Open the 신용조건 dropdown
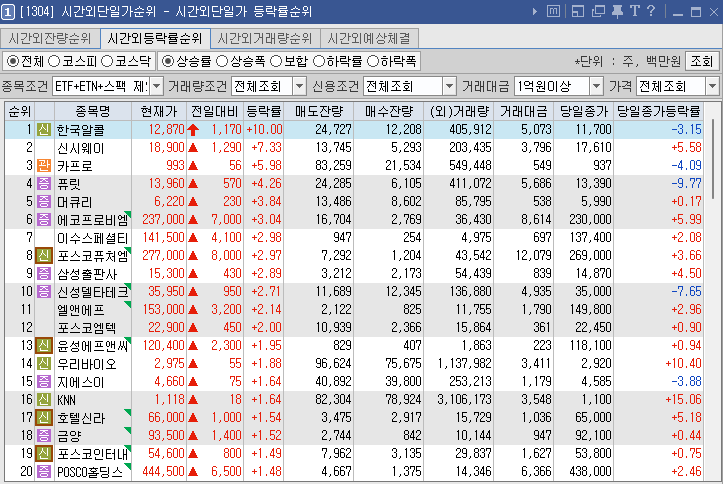This screenshot has width=723, height=484. click(449, 86)
